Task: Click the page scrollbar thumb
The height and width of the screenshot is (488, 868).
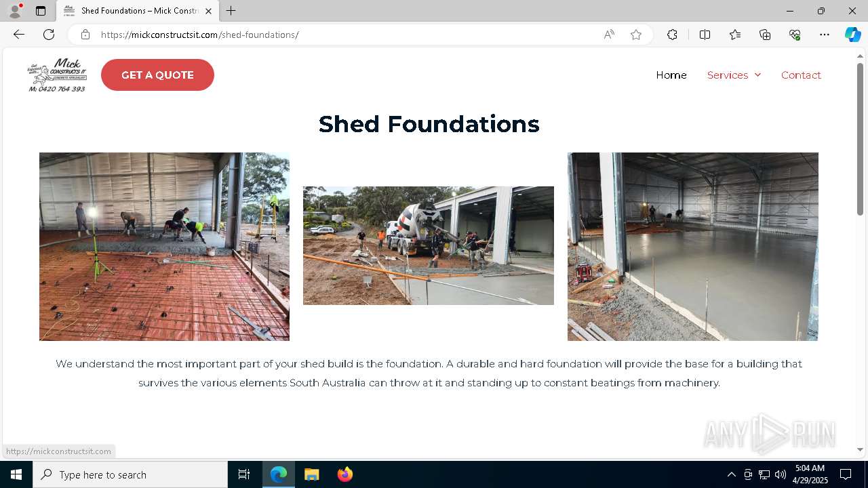Action: [860, 139]
